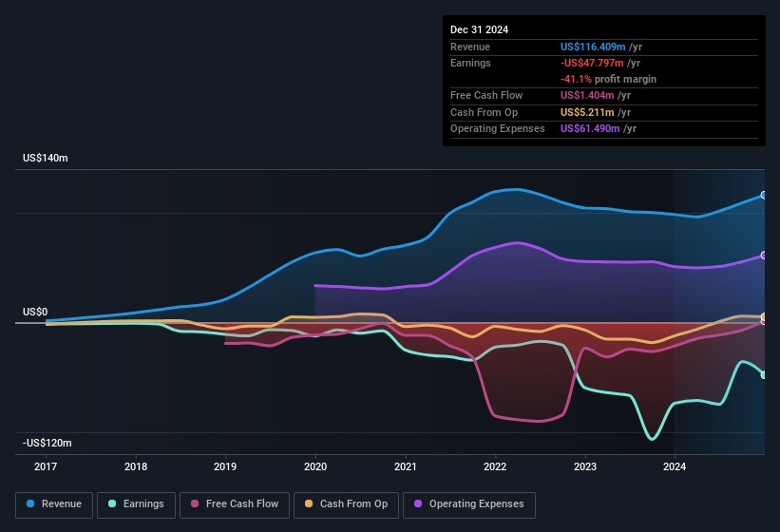Viewport: 780px width, 532px height.
Task: Select the 2019 label on the x-axis
Action: click(x=225, y=466)
